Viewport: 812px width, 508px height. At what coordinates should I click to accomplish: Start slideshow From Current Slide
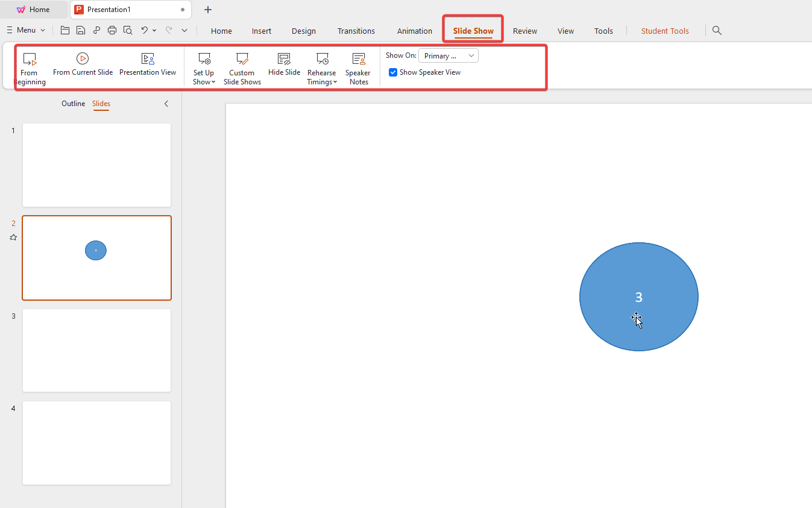tap(83, 66)
